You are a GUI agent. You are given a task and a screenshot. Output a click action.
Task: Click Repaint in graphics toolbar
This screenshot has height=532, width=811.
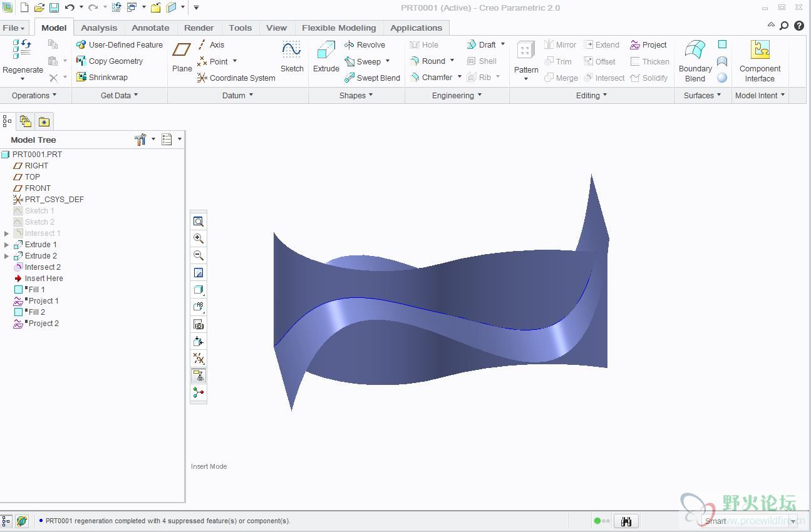(x=199, y=273)
